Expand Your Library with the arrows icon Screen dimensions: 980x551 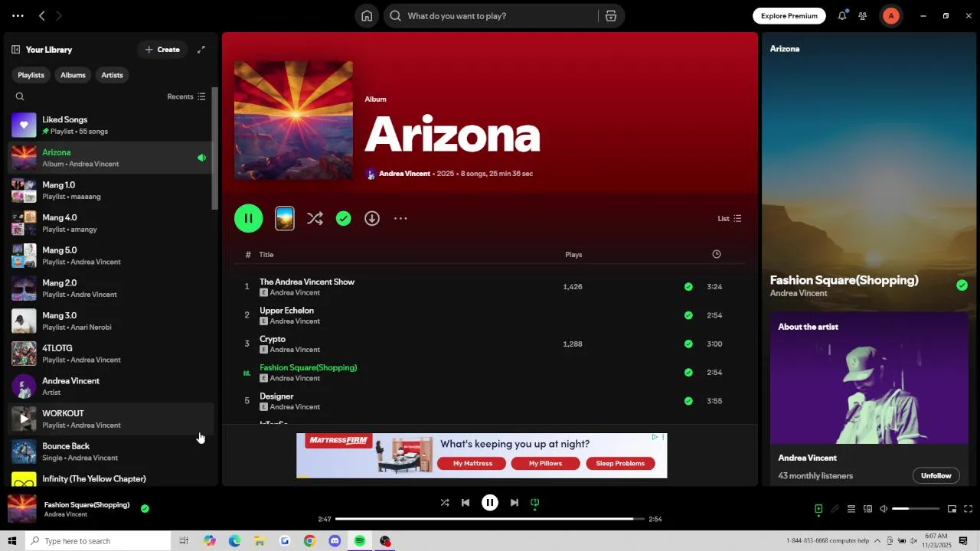pyautogui.click(x=201, y=50)
